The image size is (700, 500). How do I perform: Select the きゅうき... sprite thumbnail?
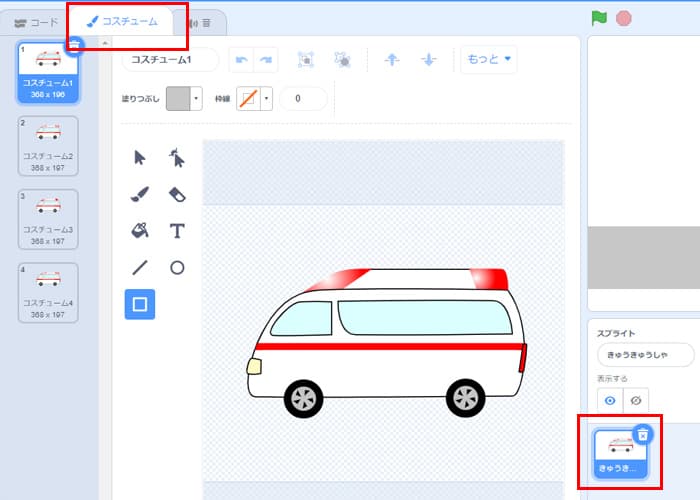[x=620, y=453]
